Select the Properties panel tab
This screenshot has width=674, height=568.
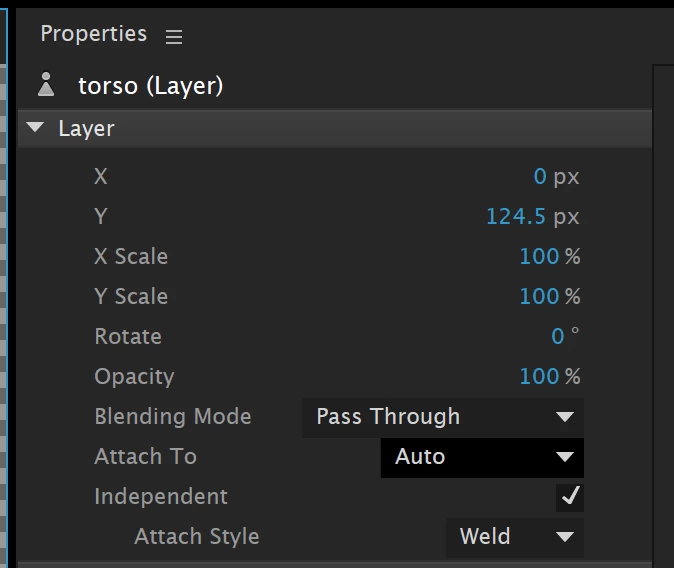click(x=93, y=34)
